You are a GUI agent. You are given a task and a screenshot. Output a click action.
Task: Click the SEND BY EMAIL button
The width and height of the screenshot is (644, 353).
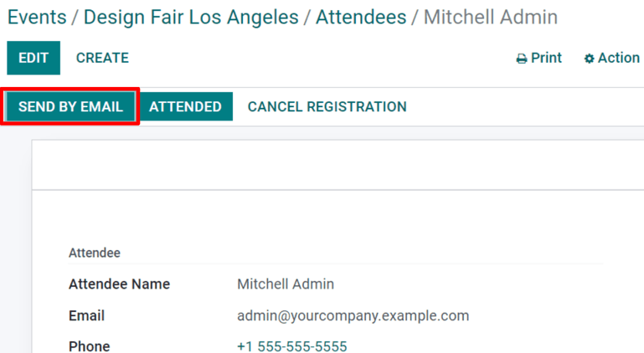tap(70, 107)
